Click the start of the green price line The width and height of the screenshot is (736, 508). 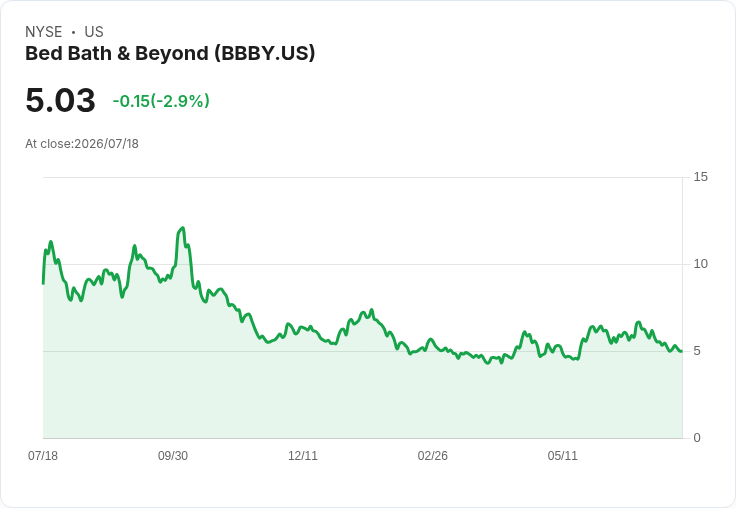43,283
